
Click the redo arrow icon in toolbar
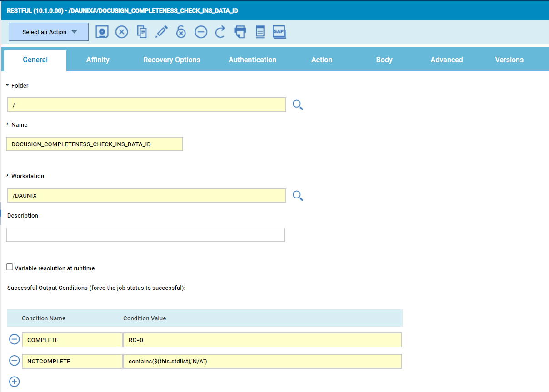(220, 32)
